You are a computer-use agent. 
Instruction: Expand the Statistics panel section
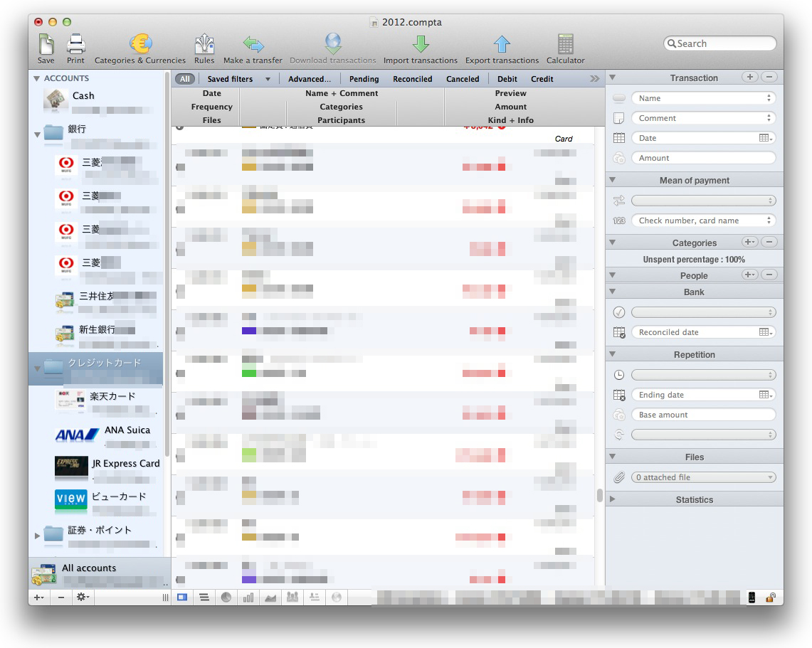(613, 499)
